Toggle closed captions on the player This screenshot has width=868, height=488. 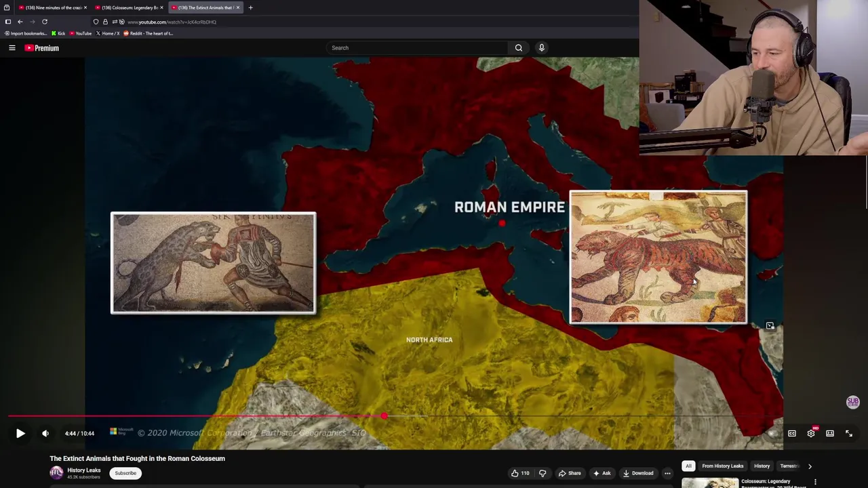791,433
